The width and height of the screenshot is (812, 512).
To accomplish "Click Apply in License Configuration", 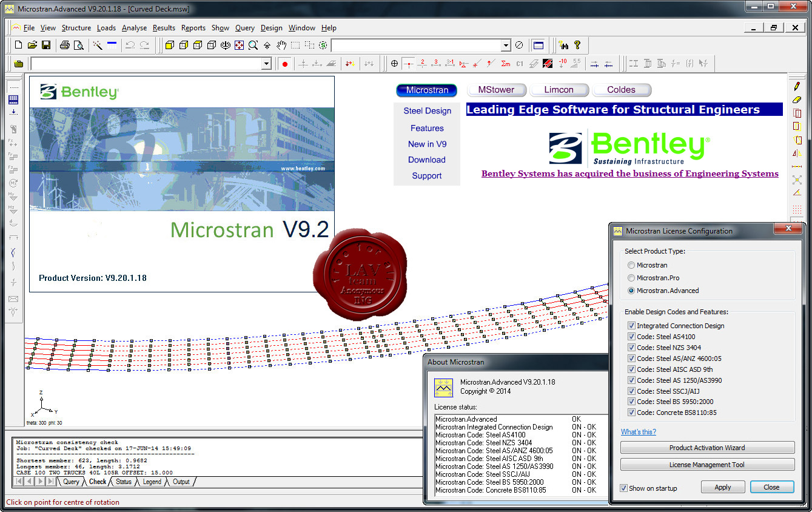I will click(723, 487).
